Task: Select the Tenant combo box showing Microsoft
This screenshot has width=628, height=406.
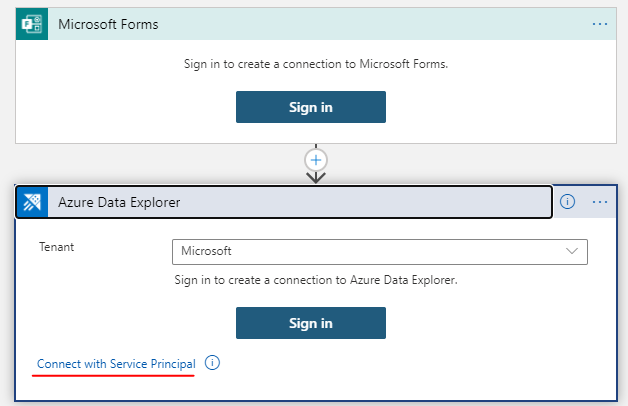Action: (370, 251)
